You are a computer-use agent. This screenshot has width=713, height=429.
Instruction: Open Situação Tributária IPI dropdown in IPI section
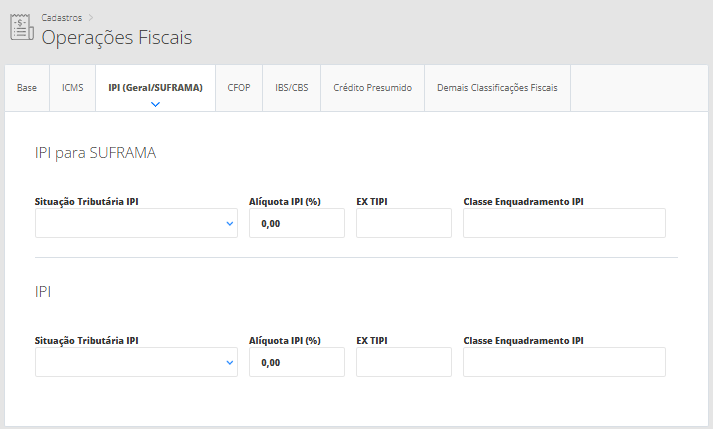click(x=136, y=362)
